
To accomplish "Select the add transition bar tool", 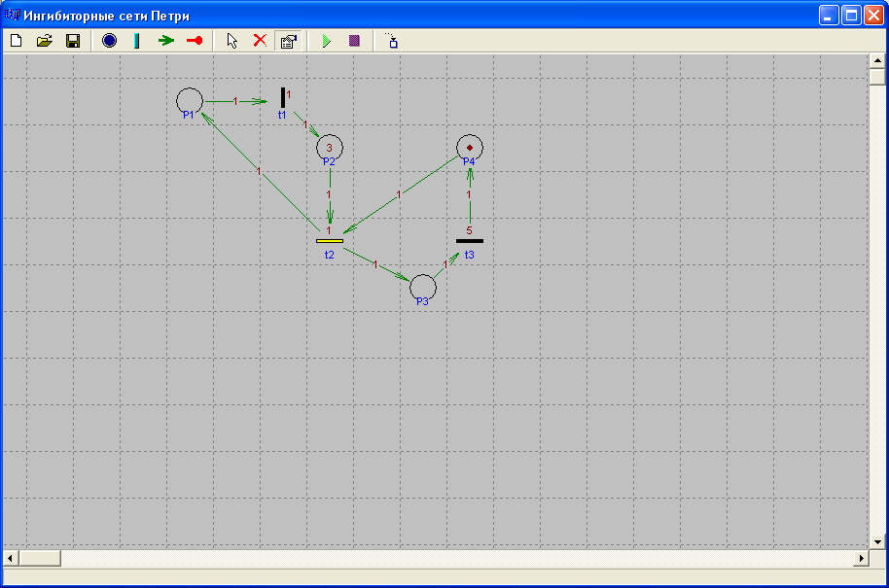I will 136,41.
